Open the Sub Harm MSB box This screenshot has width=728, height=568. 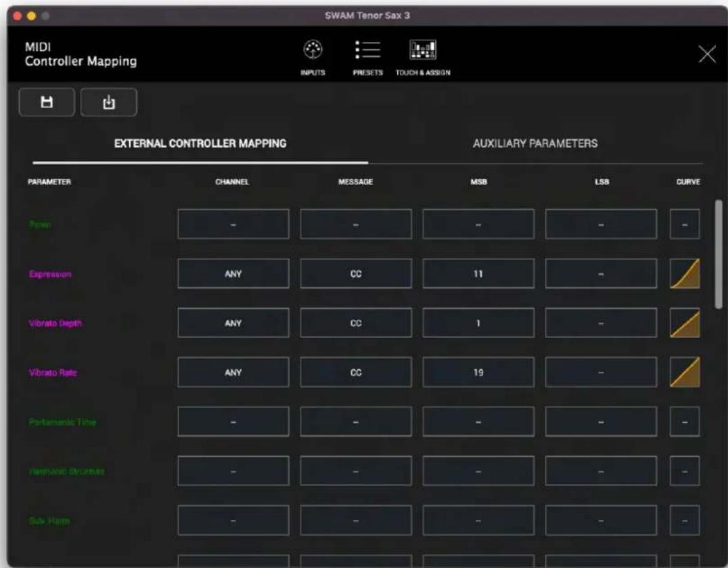click(478, 520)
